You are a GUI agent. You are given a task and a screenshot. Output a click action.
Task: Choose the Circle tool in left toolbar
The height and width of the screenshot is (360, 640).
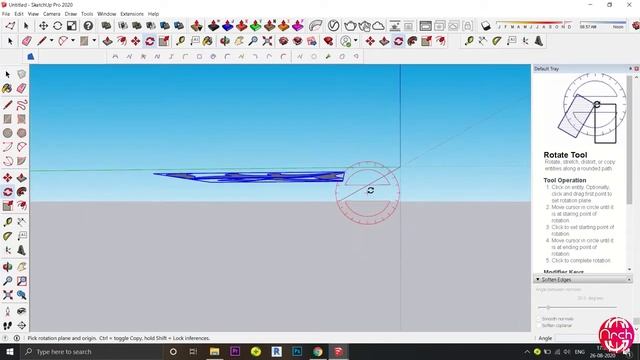(x=7, y=133)
